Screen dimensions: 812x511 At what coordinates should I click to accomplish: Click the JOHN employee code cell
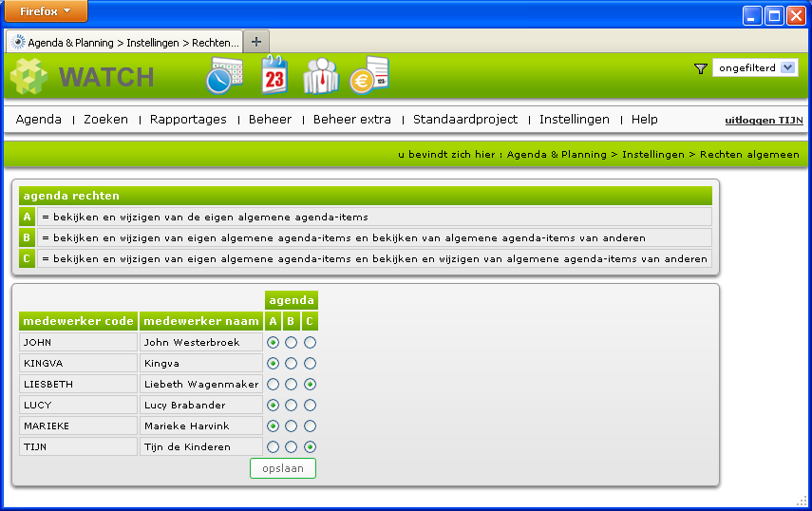[78, 342]
